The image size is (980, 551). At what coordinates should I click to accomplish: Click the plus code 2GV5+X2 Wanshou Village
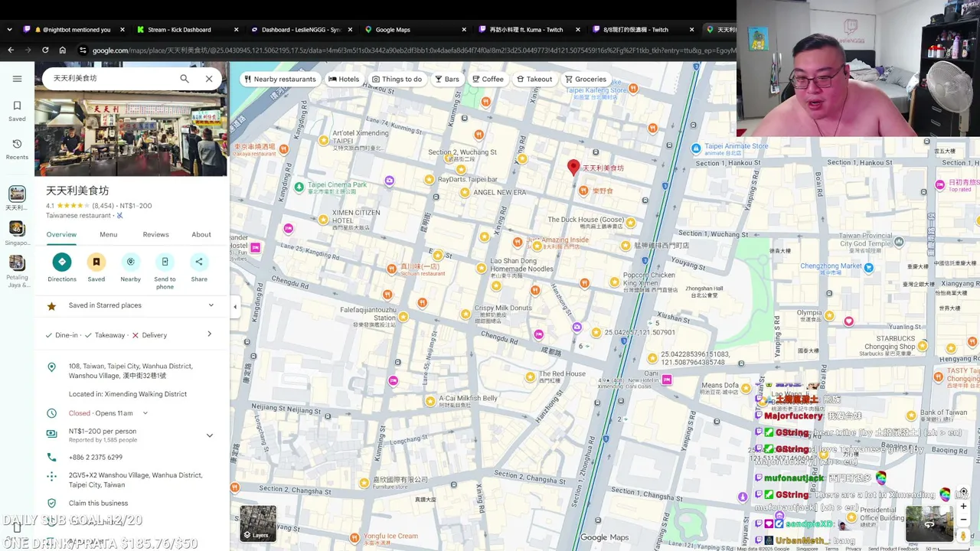pos(136,480)
